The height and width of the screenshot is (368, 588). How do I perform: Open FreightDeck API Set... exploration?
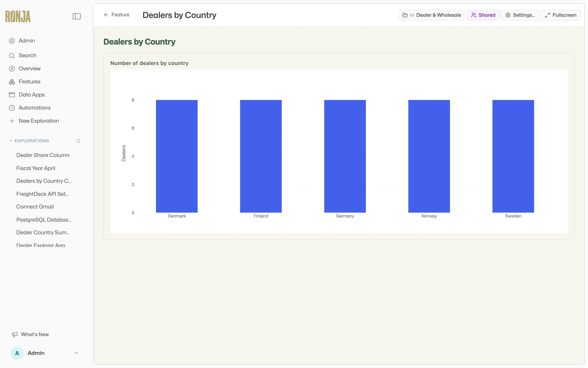coord(42,194)
